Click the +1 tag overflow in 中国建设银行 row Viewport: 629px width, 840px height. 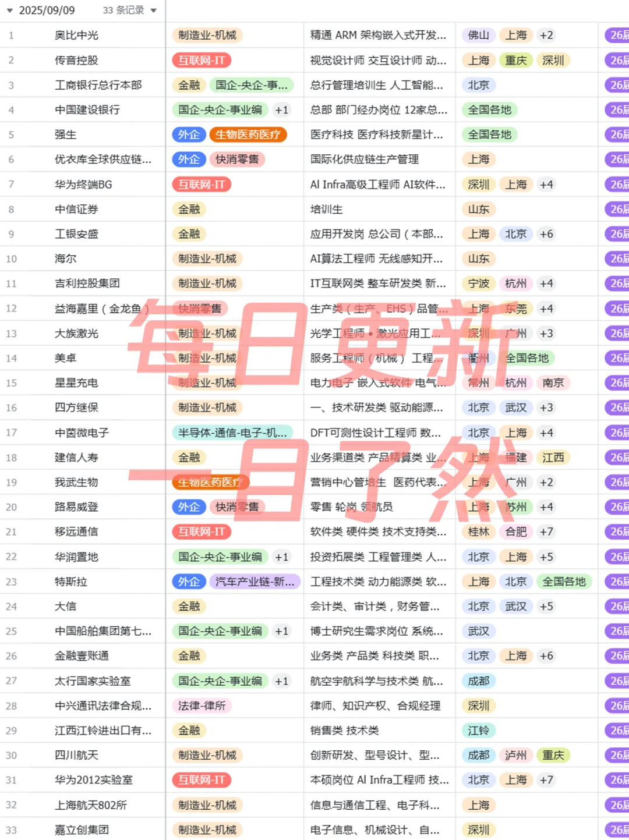[x=282, y=110]
